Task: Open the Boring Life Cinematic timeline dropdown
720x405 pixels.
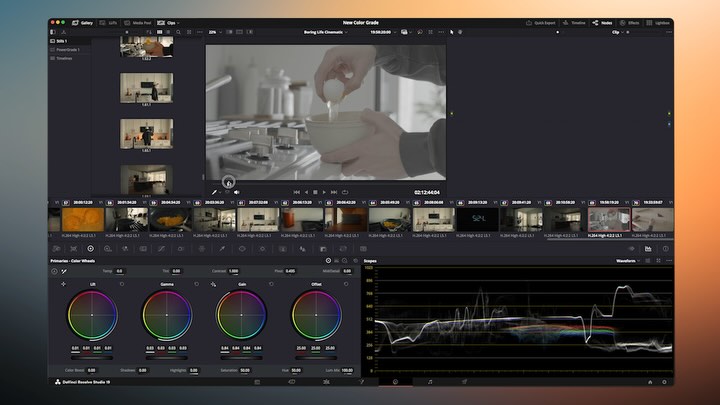Action: (324, 32)
